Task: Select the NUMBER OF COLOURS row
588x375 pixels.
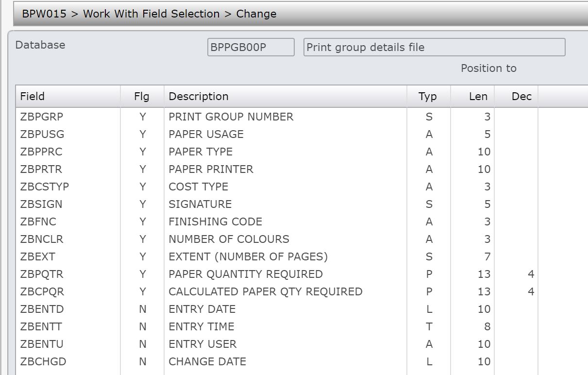Action: coord(302,239)
